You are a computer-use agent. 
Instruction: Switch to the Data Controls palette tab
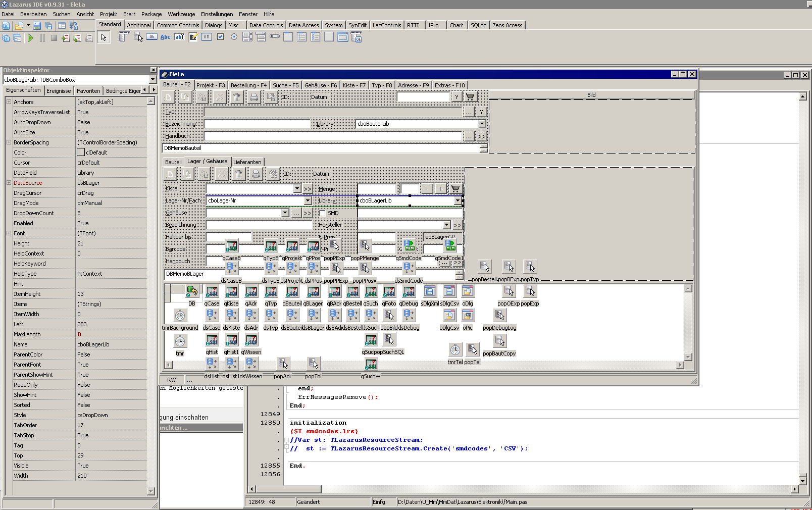coord(266,25)
